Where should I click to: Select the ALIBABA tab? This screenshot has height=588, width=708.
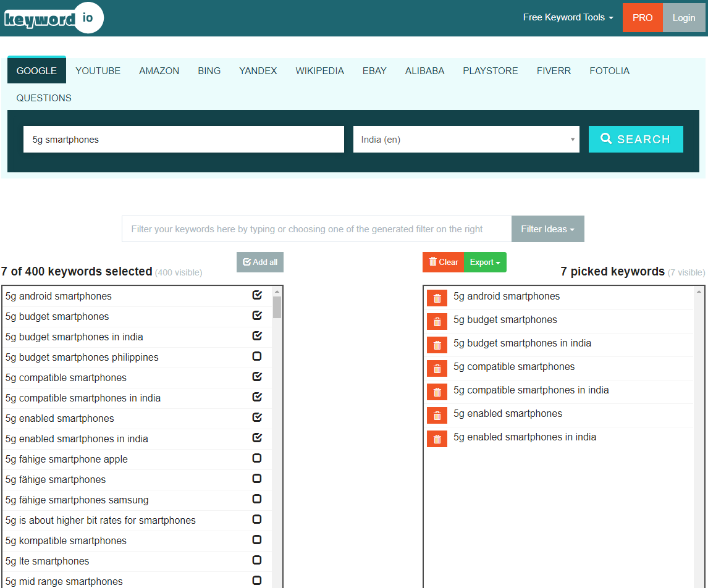pyautogui.click(x=424, y=71)
